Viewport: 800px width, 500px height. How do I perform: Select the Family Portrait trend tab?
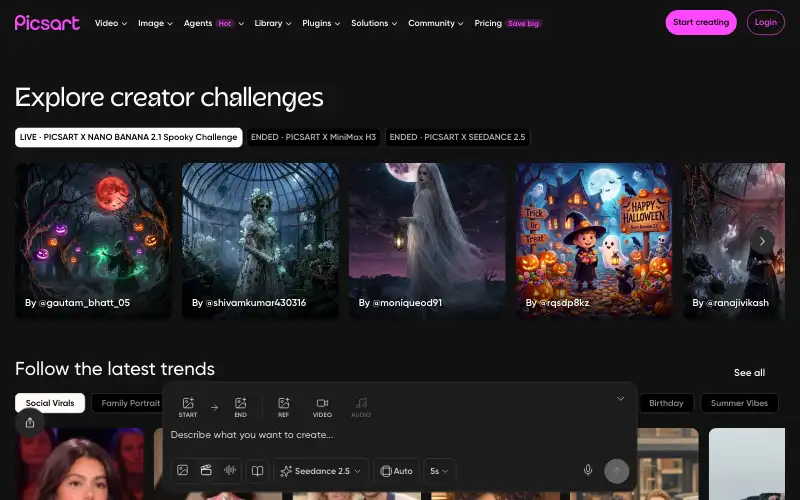pos(128,403)
